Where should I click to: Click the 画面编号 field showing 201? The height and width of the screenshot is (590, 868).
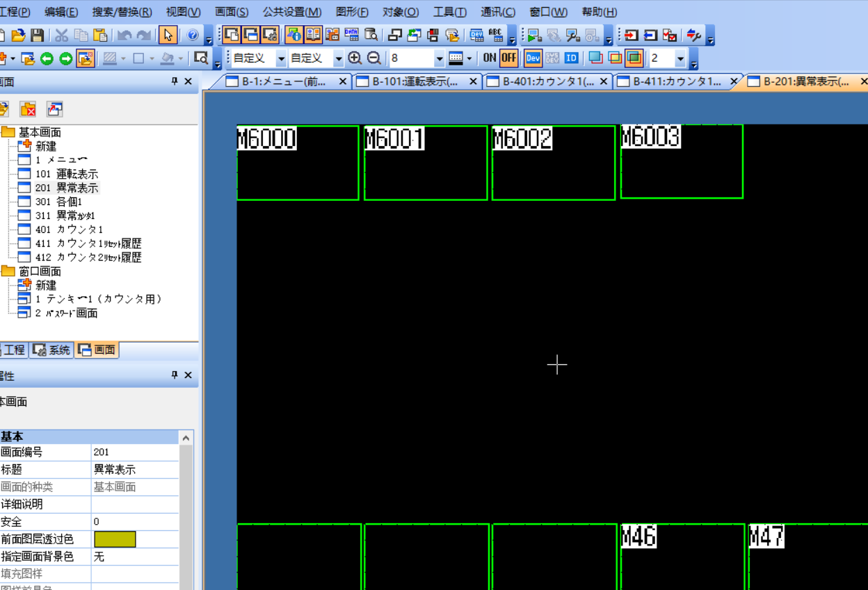click(135, 452)
